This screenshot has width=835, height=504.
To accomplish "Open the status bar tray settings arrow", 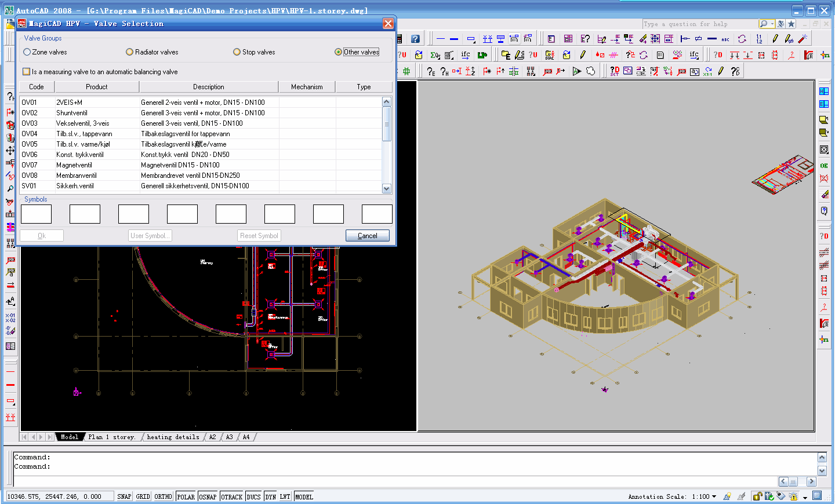I will 805,497.
